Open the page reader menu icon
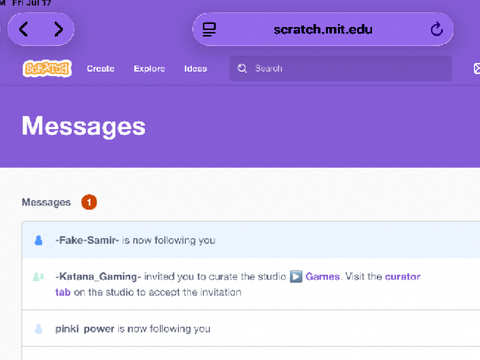Viewport: 480px width, 360px height. 209,29
